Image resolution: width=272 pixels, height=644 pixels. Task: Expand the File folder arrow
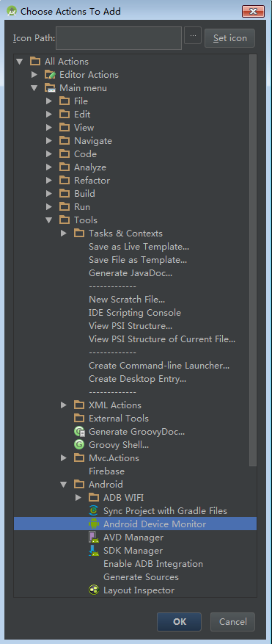[49, 101]
